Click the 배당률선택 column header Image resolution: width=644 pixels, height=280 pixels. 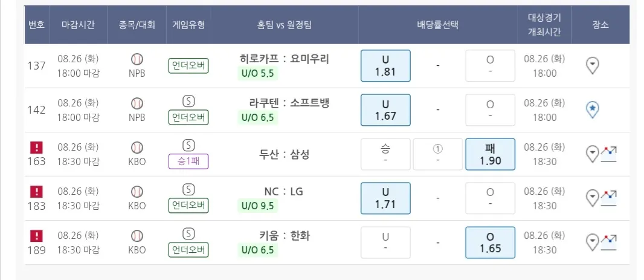pyautogui.click(x=437, y=25)
